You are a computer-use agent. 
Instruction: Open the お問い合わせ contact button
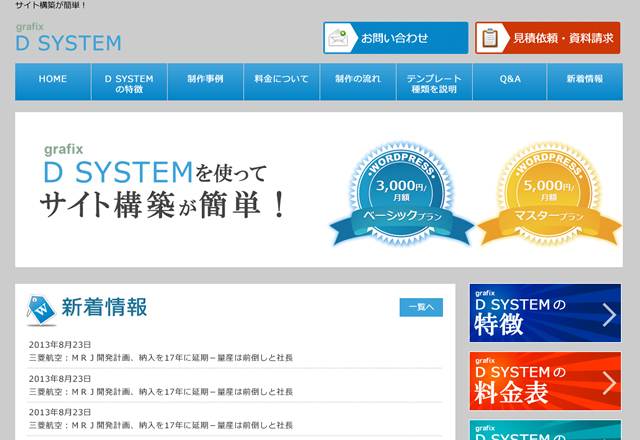[396, 38]
